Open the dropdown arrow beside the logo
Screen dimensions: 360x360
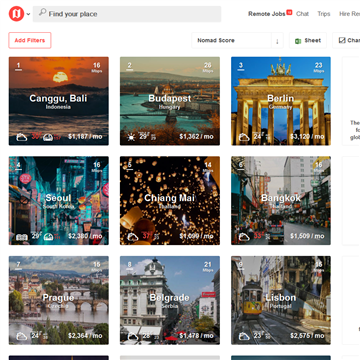[x=28, y=14]
